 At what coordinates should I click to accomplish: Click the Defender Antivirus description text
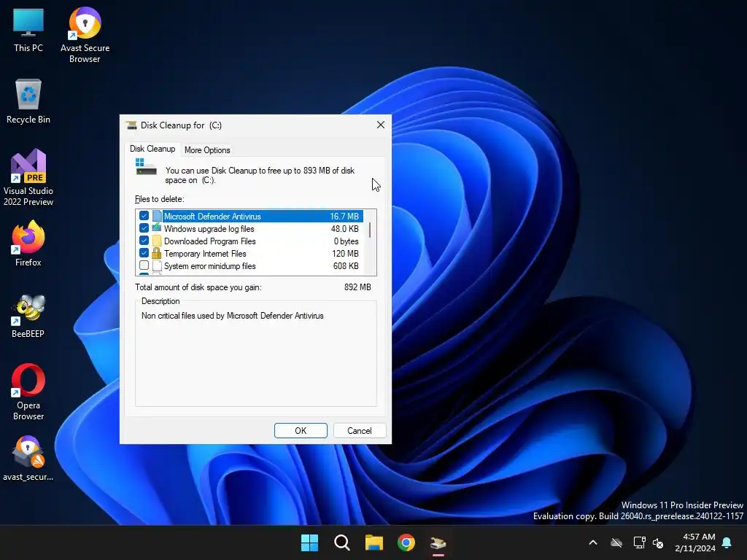click(x=233, y=316)
